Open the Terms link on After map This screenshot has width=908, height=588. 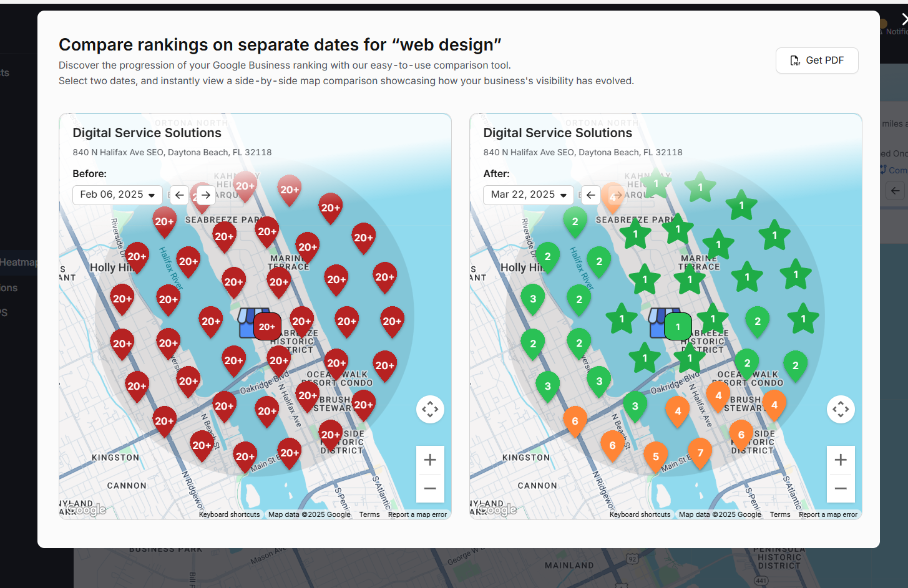pos(779,514)
